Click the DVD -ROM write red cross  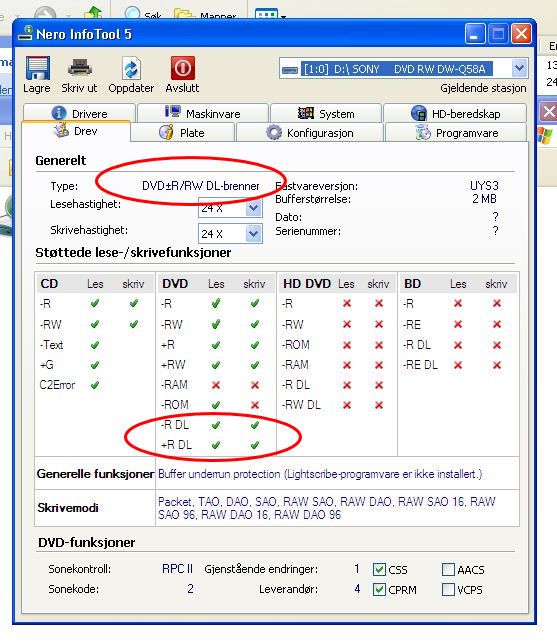click(x=255, y=405)
